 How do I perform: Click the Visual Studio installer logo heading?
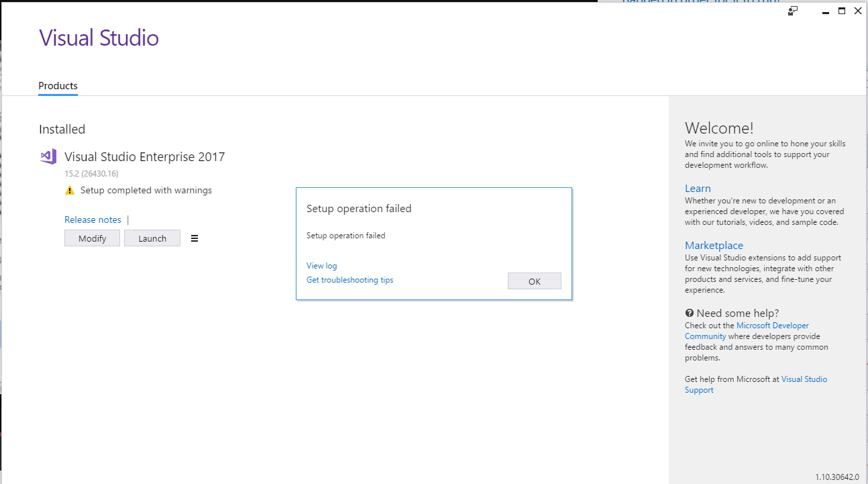pyautogui.click(x=99, y=38)
